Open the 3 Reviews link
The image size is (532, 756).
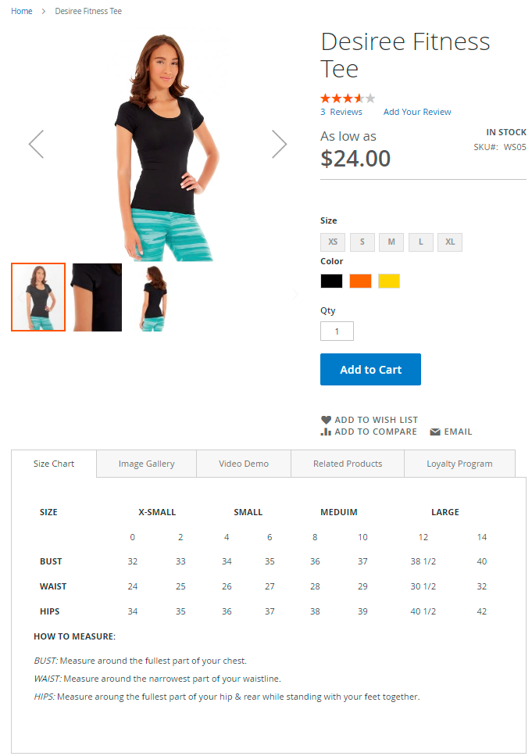coord(341,112)
